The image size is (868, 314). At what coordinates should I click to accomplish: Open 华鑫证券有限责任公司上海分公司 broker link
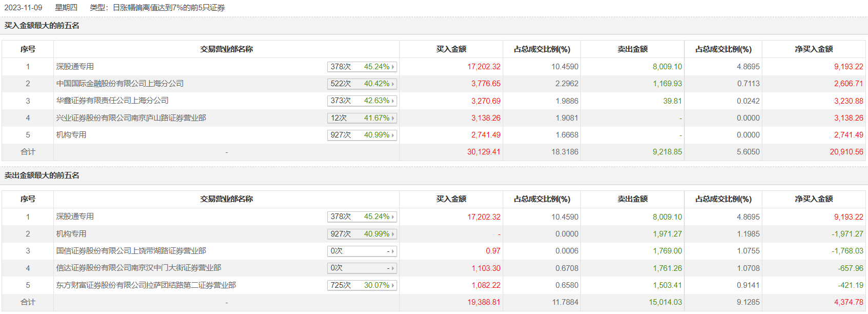click(112, 101)
